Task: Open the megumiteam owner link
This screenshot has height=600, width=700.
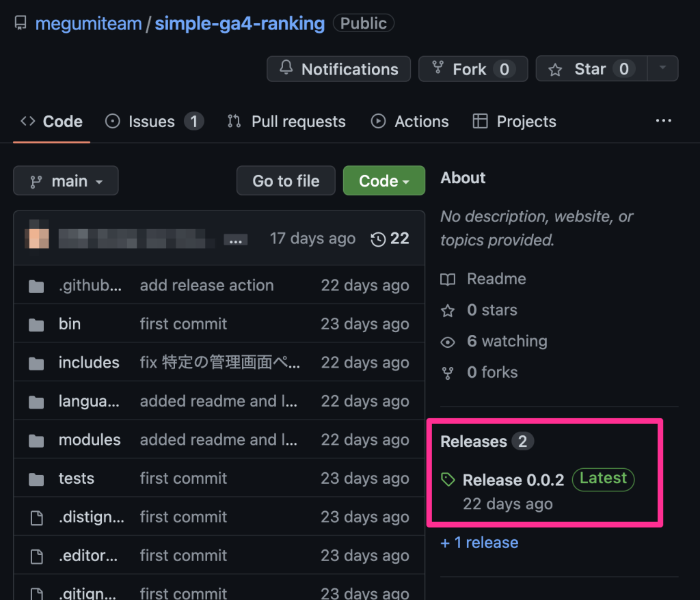Action: click(x=88, y=23)
